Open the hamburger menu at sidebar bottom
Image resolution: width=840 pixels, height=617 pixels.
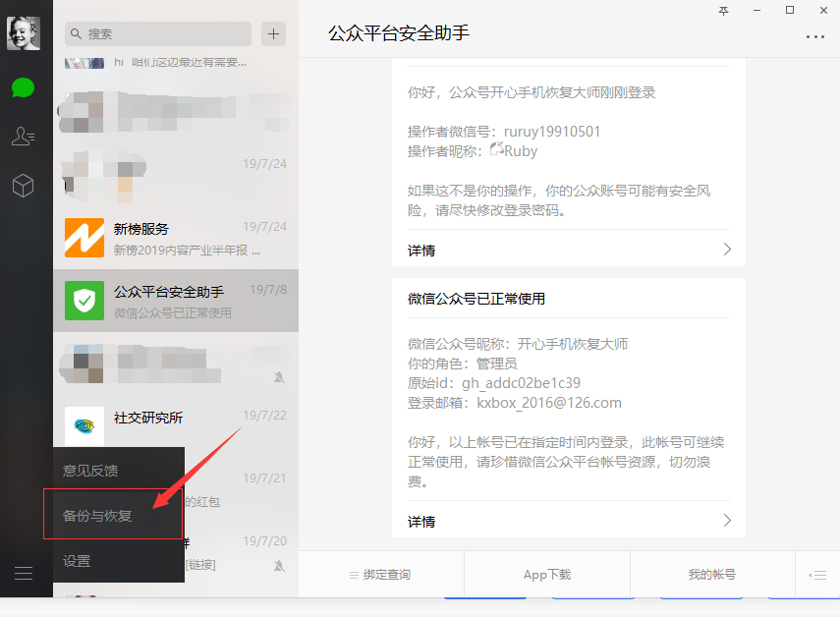[x=23, y=573]
